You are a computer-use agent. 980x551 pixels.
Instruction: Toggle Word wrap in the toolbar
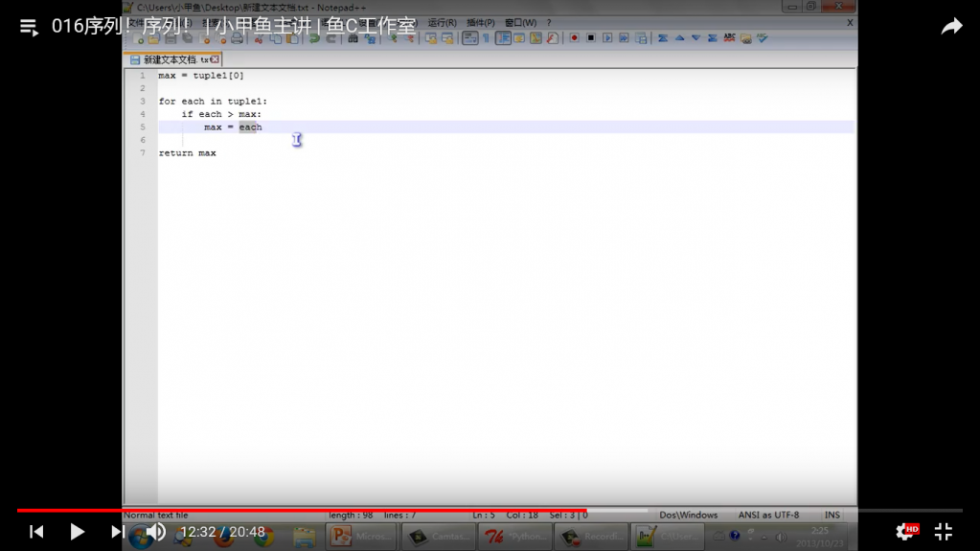(x=470, y=38)
